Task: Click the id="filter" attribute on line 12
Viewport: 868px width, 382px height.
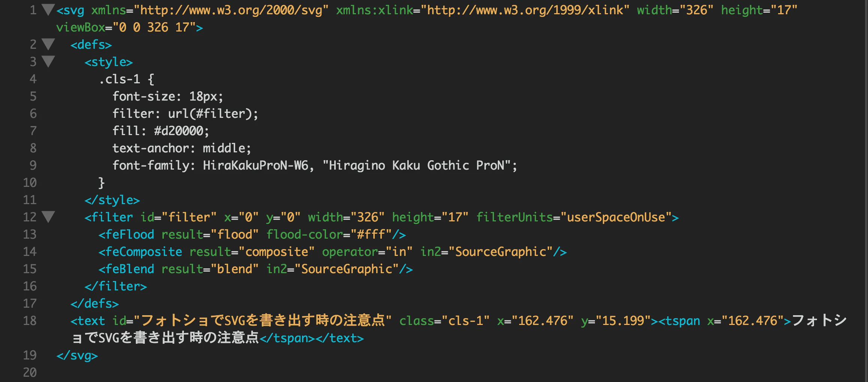Action: [179, 217]
